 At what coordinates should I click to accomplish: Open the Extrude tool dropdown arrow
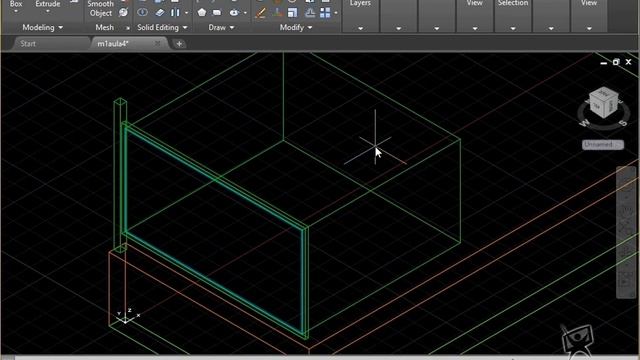tap(48, 11)
